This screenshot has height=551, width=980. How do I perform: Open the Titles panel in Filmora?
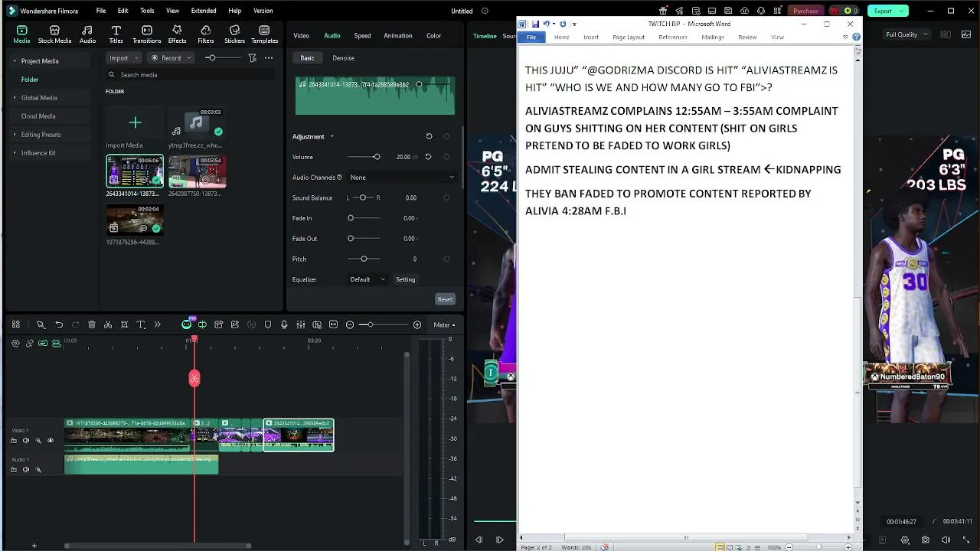pyautogui.click(x=116, y=34)
